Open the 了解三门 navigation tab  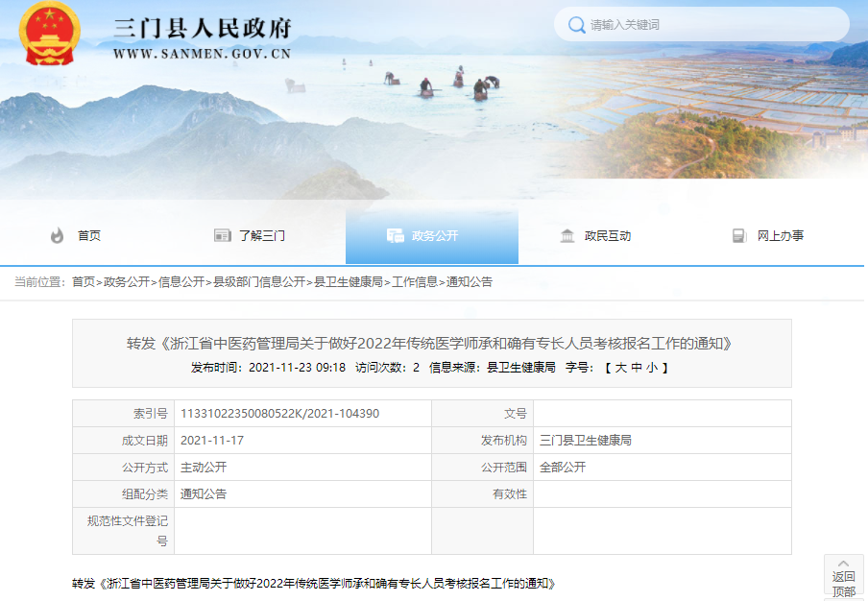point(261,236)
